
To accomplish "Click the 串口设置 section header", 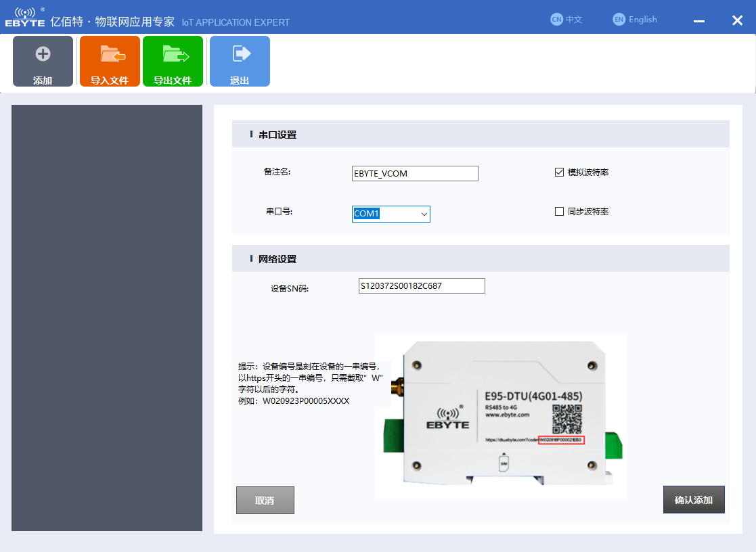I will pyautogui.click(x=277, y=135).
